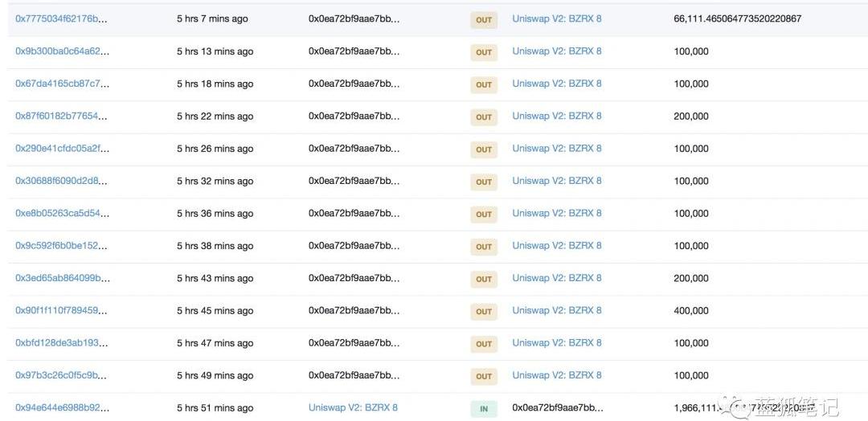Screen dimensions: 868x421
Task: Click timestamp '5 hrs 32 mins ago'
Action: pyautogui.click(x=215, y=181)
